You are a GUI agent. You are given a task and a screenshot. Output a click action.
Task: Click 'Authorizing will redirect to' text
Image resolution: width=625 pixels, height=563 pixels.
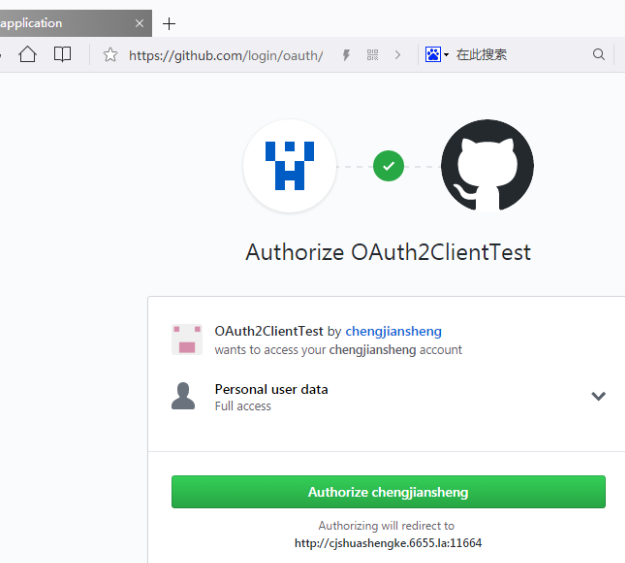point(386,526)
